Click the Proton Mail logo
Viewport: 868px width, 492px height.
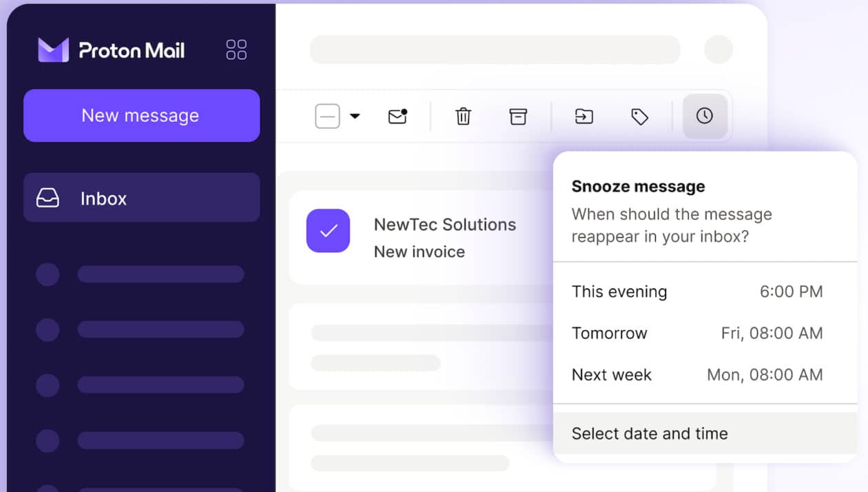click(x=110, y=49)
